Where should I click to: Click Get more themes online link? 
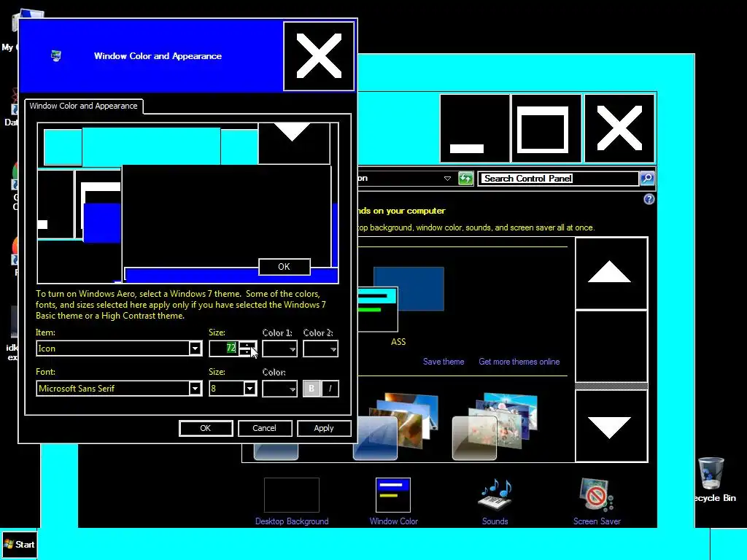point(519,362)
